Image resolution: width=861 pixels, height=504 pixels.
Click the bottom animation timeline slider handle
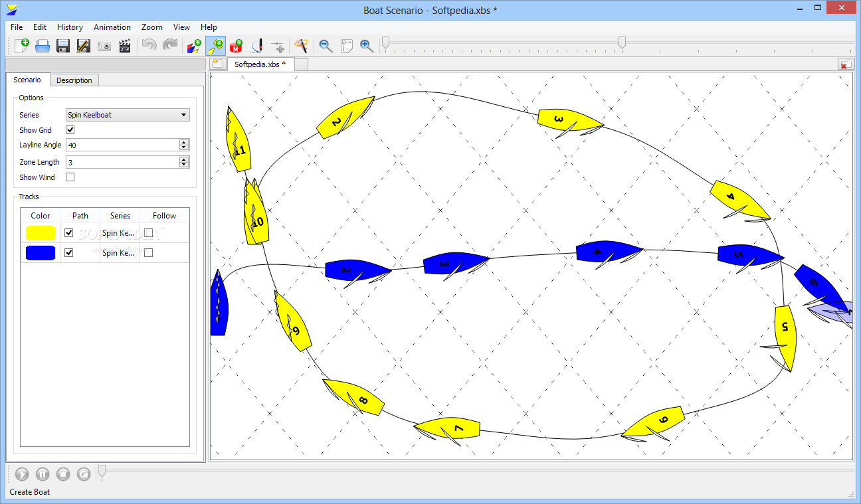tap(102, 471)
